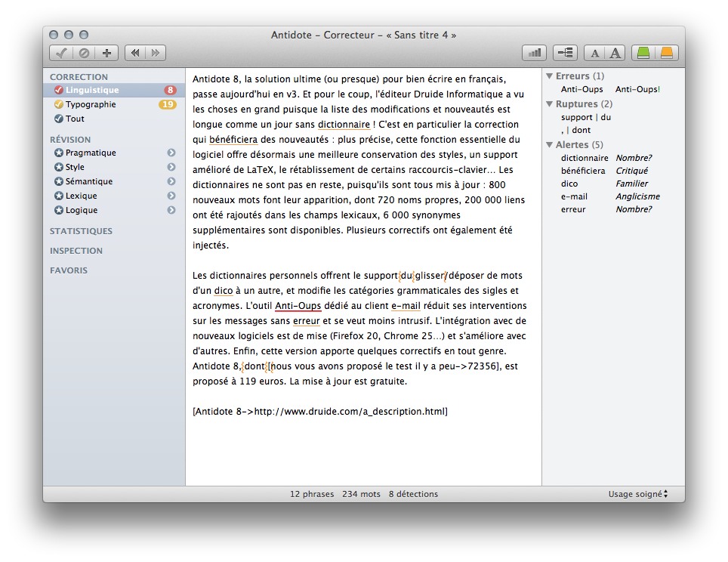This screenshot has height=562, width=728.
Task: Go to previous detection with double-left arrows
Action: pyautogui.click(x=134, y=53)
